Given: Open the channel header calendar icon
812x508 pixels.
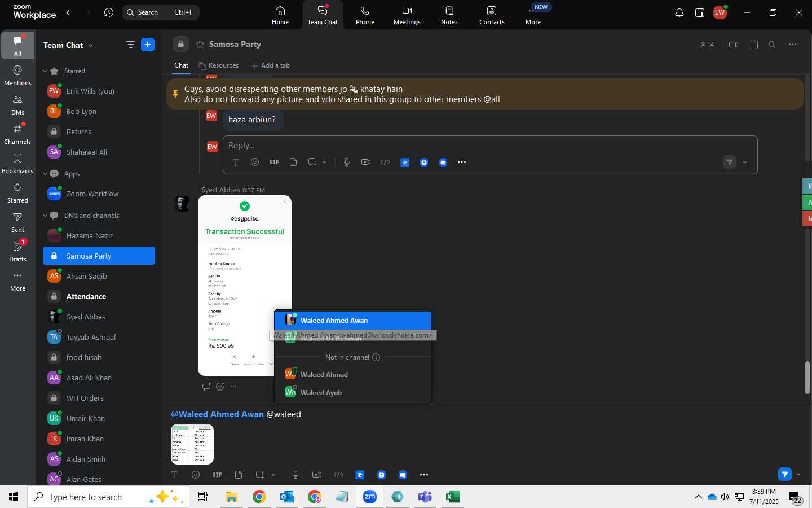Looking at the screenshot, I should click(753, 45).
